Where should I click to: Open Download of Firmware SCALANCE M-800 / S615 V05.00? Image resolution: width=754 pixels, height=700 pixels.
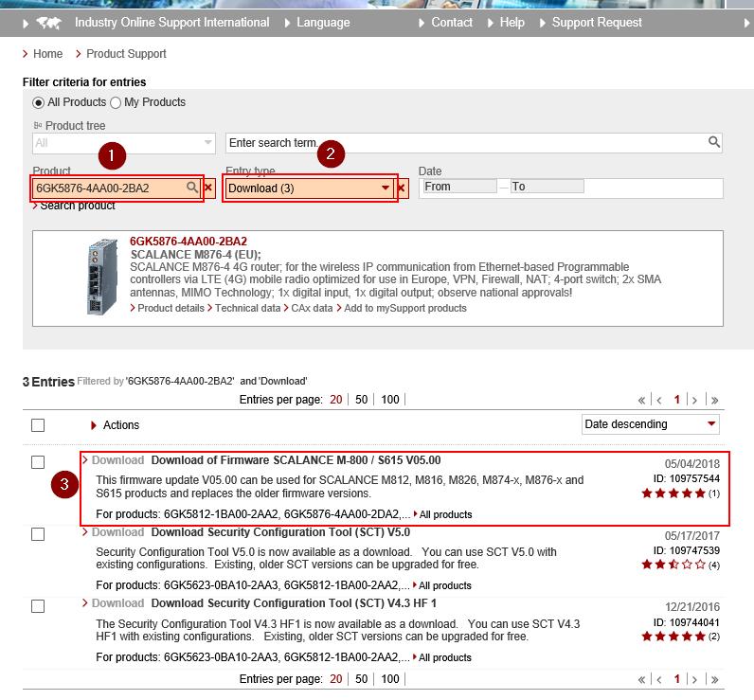(296, 460)
